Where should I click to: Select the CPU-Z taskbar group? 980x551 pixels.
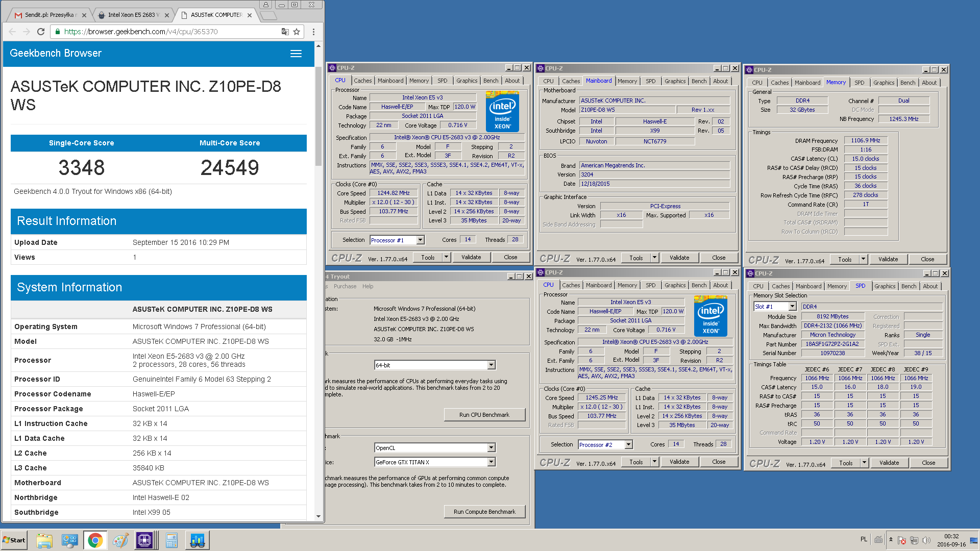(x=146, y=540)
